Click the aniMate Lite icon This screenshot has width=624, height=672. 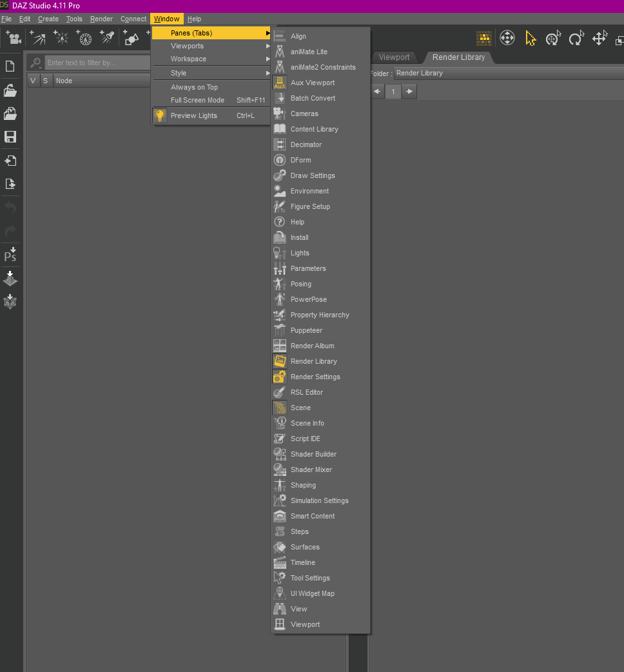click(x=280, y=52)
